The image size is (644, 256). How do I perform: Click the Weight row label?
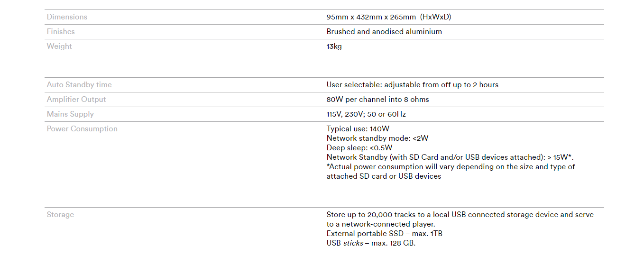[59, 46]
